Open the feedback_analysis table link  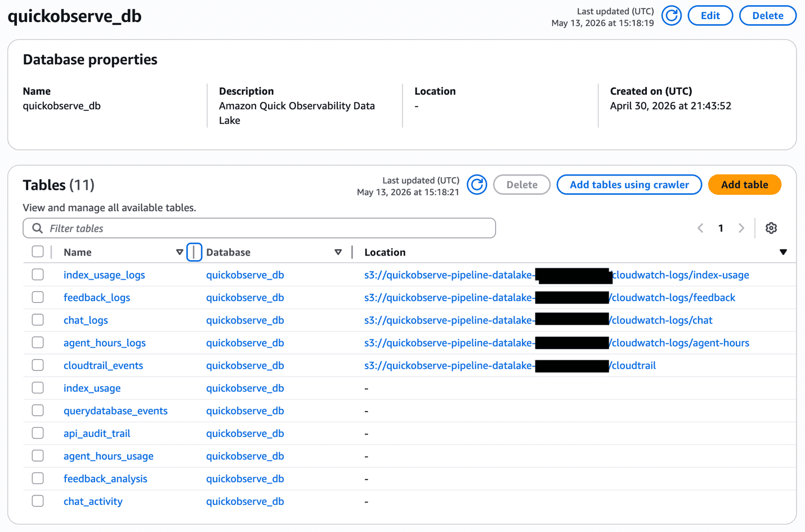tap(105, 479)
